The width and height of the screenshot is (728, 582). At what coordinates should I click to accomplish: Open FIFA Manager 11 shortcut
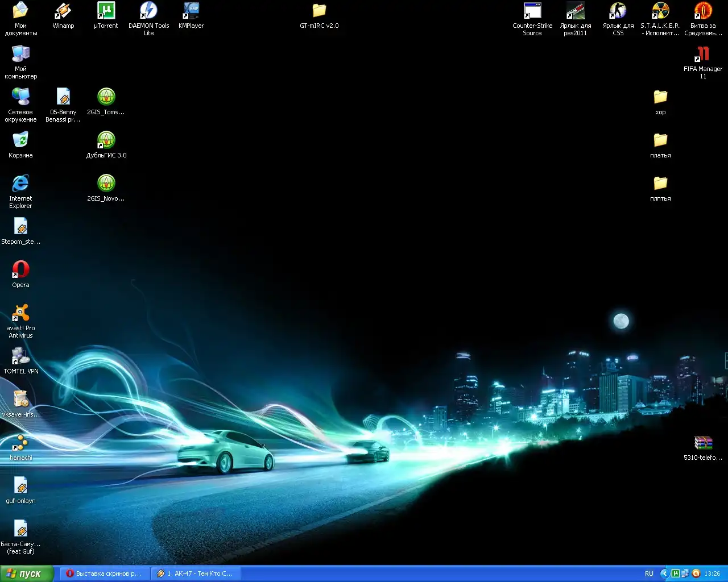coord(703,55)
